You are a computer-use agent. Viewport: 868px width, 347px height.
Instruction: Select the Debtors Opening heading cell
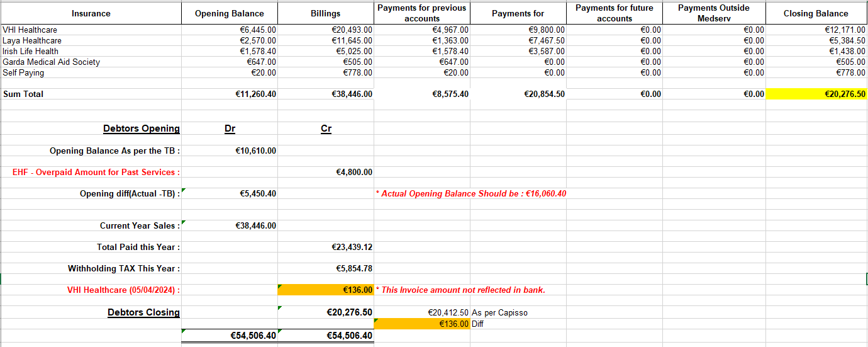click(x=141, y=128)
